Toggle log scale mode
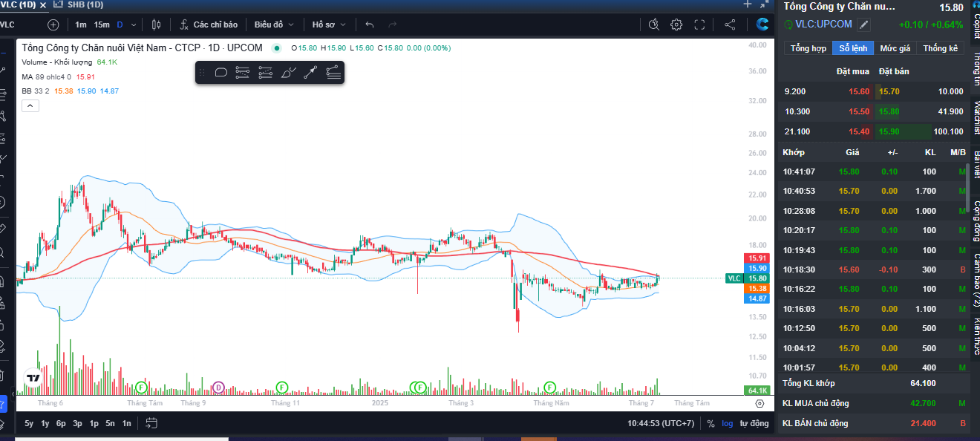The height and width of the screenshot is (441, 980). pyautogui.click(x=728, y=423)
